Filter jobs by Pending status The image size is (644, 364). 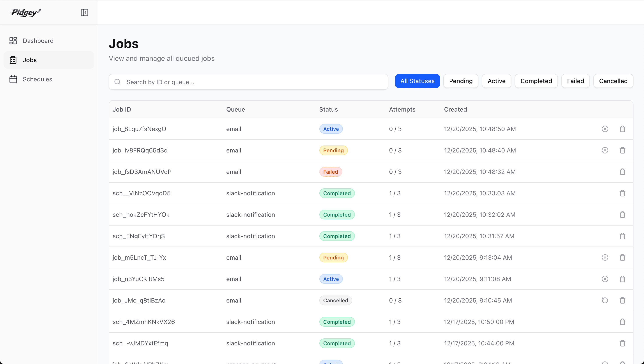coord(460,81)
